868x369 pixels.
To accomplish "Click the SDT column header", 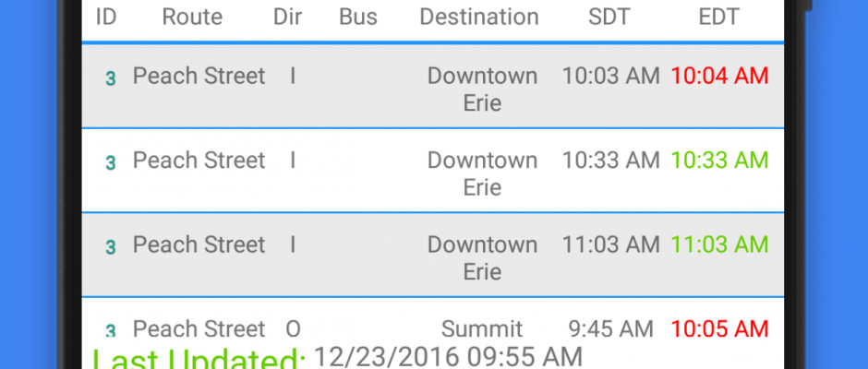I will click(610, 17).
